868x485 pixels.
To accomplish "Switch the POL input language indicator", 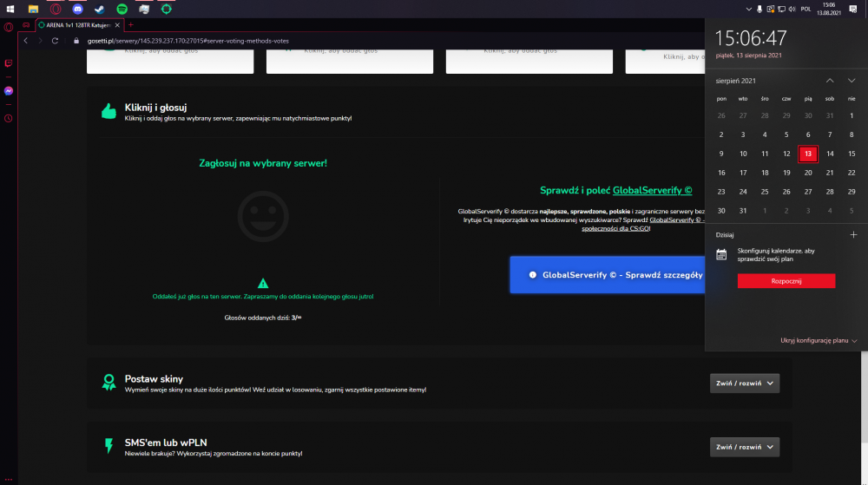I will [806, 9].
